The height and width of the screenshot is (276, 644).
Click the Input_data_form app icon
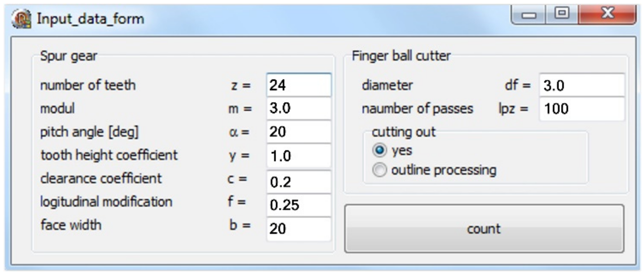coord(21,19)
